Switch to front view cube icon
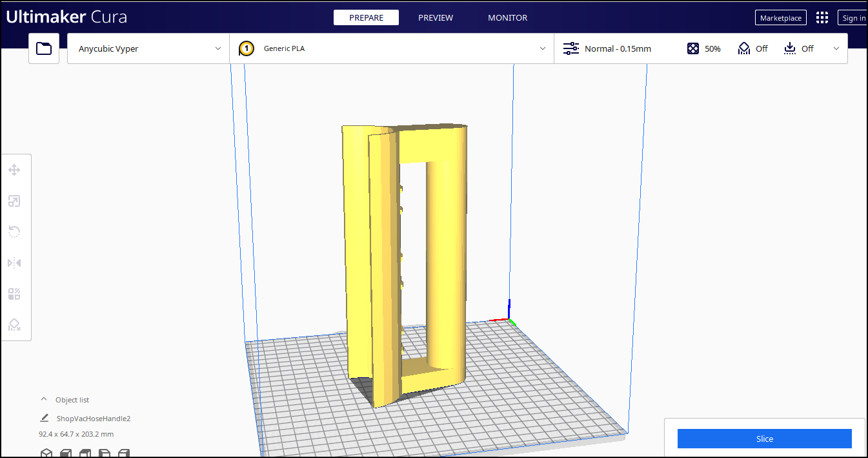The width and height of the screenshot is (868, 458). point(66,453)
